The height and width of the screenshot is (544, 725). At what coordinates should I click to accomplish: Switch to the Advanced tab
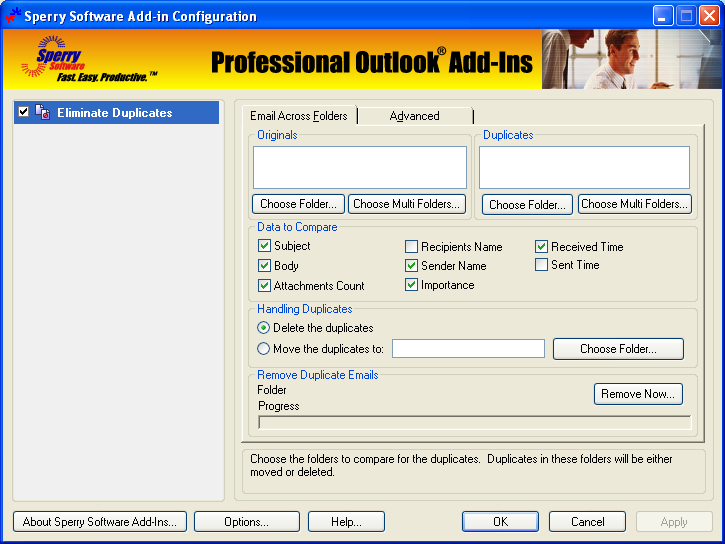click(415, 116)
